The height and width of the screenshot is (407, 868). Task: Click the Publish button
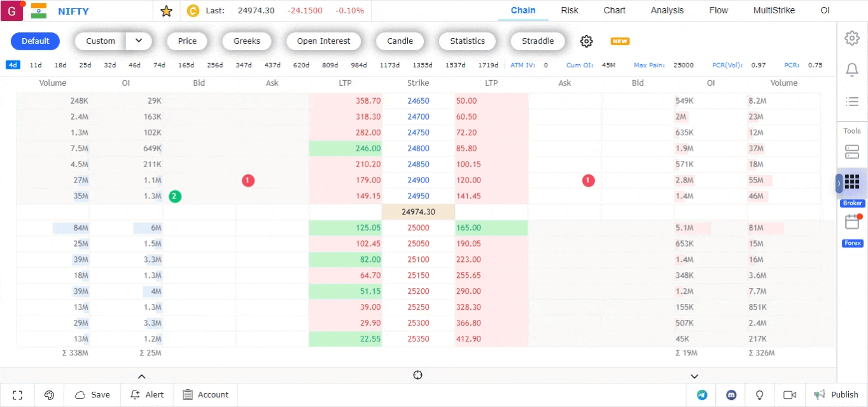(837, 394)
